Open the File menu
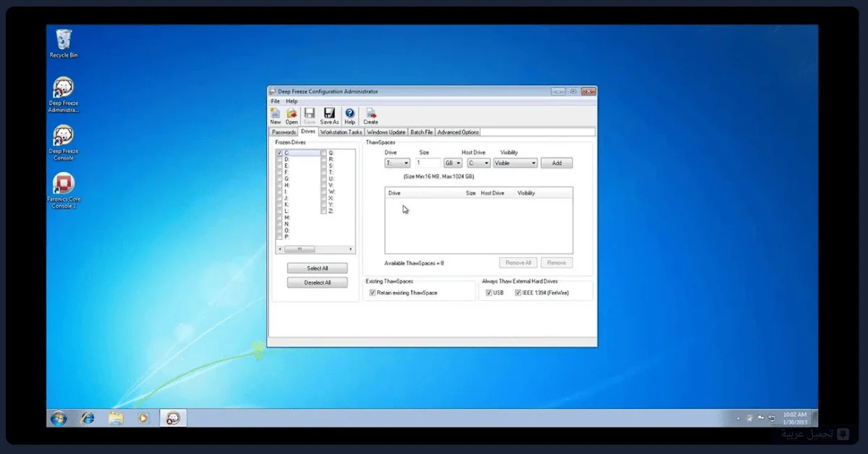Screen dimensions: 868x454 pyautogui.click(x=275, y=101)
